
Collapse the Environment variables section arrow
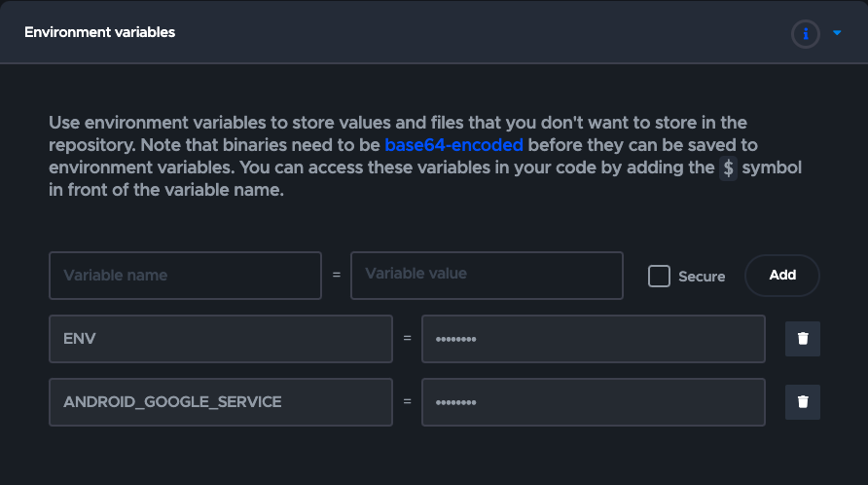pyautogui.click(x=837, y=33)
